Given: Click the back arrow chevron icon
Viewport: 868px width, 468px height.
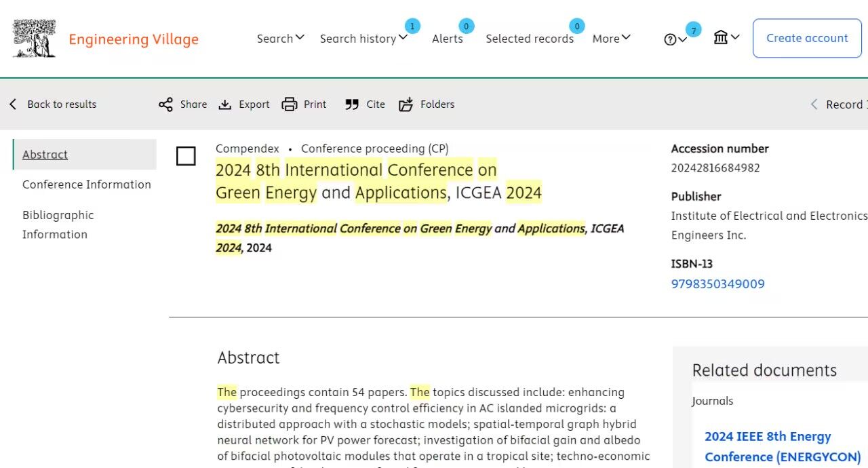Looking at the screenshot, I should 13,104.
